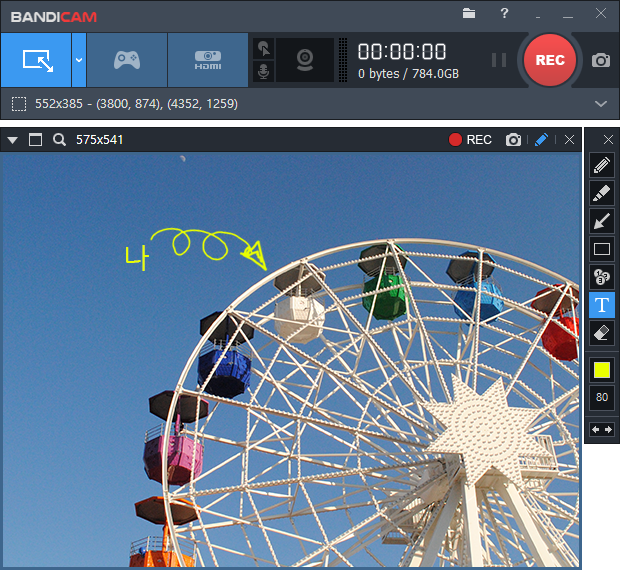Toggle microphone recording icon
This screenshot has height=570, width=620.
tap(263, 72)
